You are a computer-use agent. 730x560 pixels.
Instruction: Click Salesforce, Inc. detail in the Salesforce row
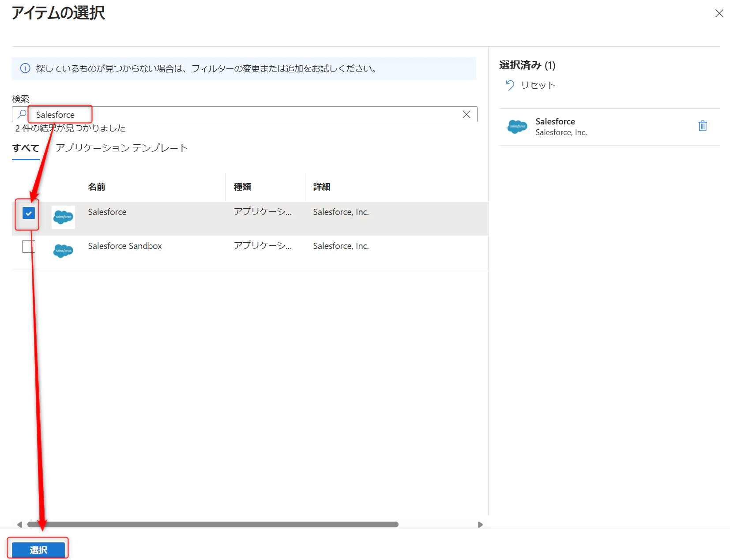341,212
